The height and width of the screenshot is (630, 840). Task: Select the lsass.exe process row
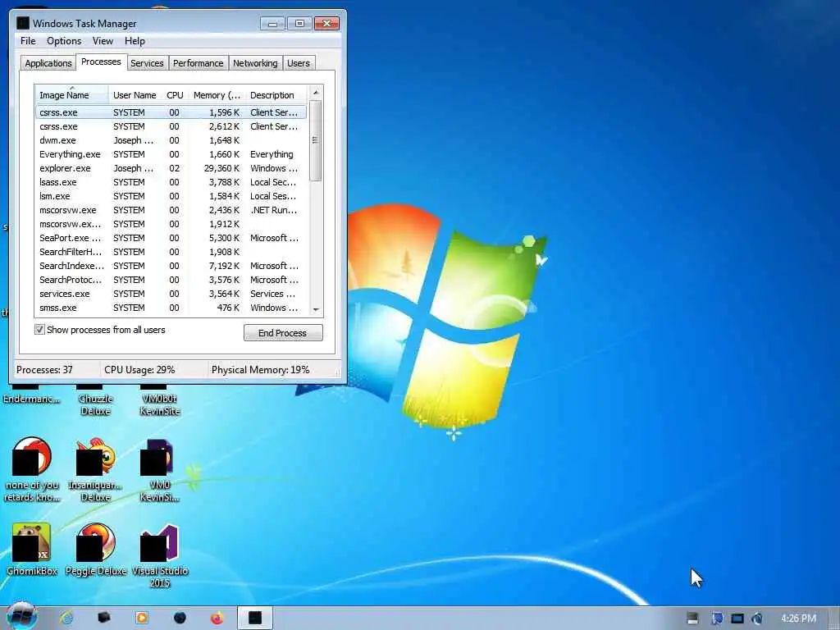pyautogui.click(x=171, y=182)
